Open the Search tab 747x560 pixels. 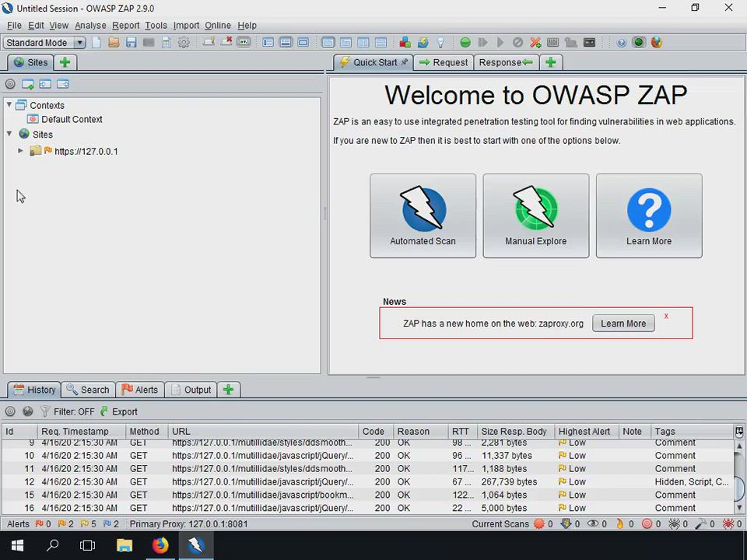88,390
